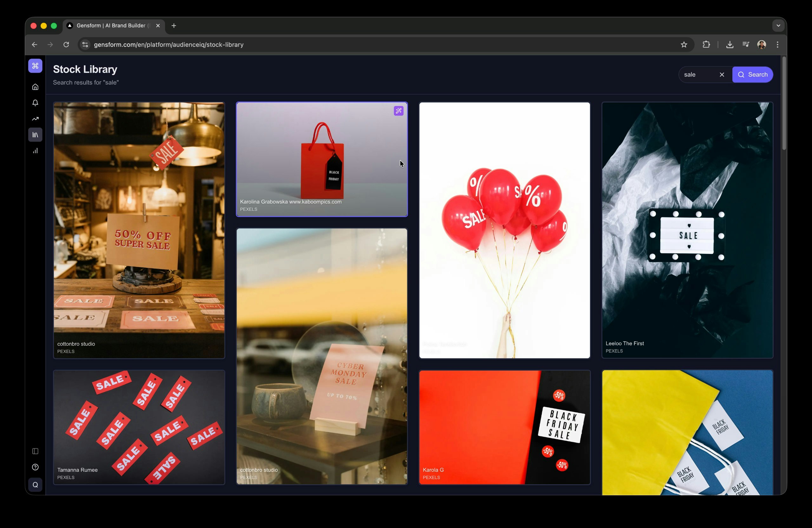Open help via the question mark icon
The image size is (812, 528).
[35, 467]
